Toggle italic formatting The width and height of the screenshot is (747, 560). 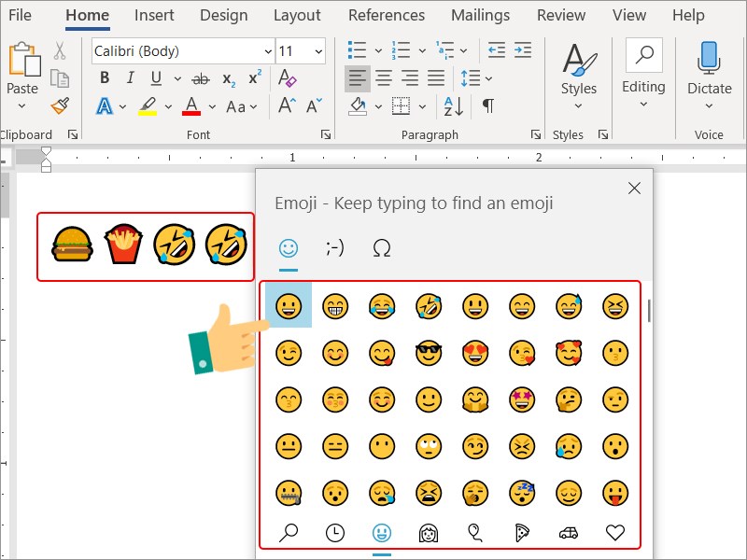(x=130, y=77)
